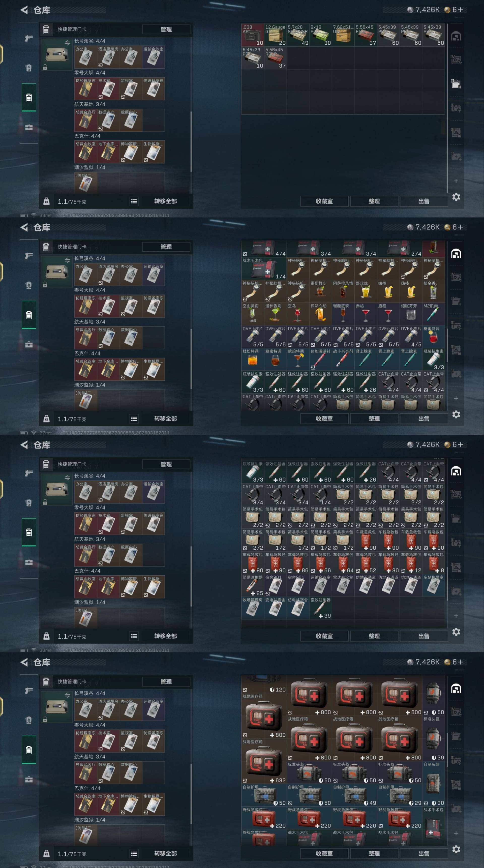This screenshot has width=484, height=868.
Task: Select the 12 Gauge ammo box
Action: tap(275, 35)
